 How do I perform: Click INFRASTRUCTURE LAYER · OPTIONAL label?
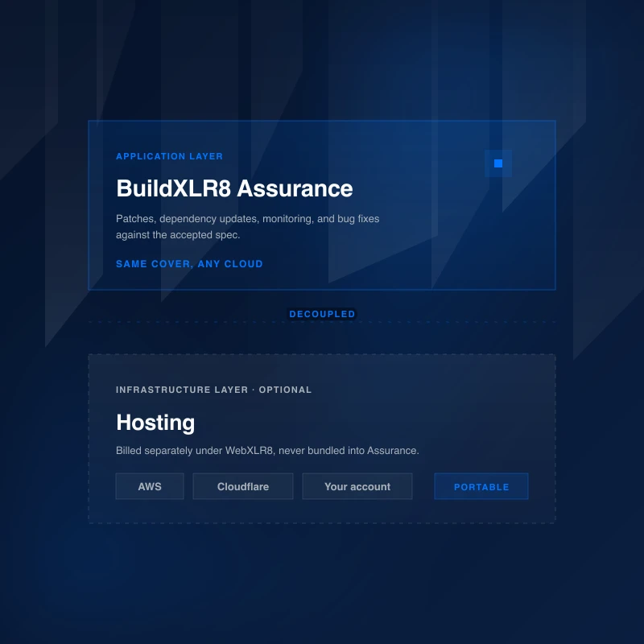click(213, 390)
